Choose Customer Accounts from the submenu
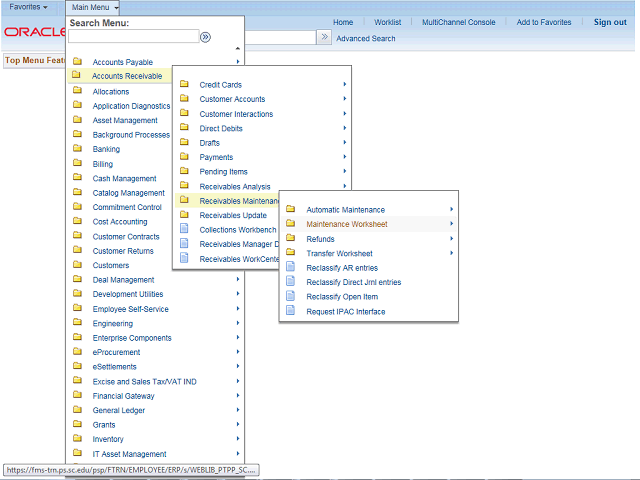The height and width of the screenshot is (480, 640). point(232,99)
